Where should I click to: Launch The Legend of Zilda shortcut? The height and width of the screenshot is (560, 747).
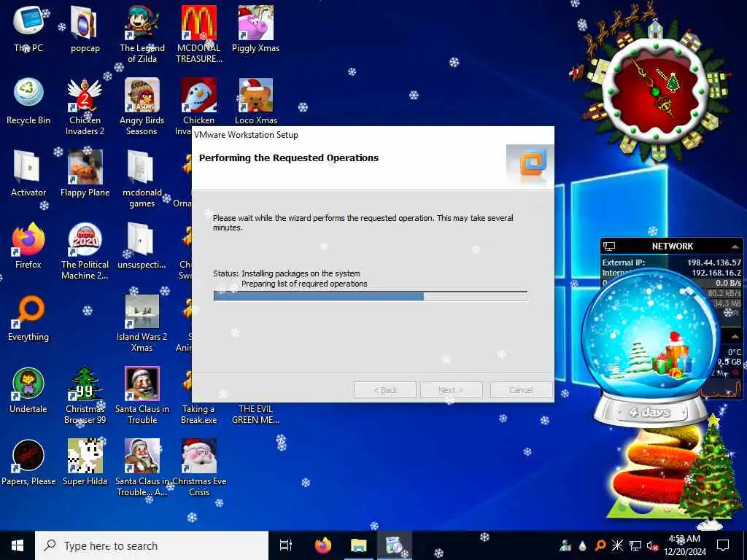(142, 34)
